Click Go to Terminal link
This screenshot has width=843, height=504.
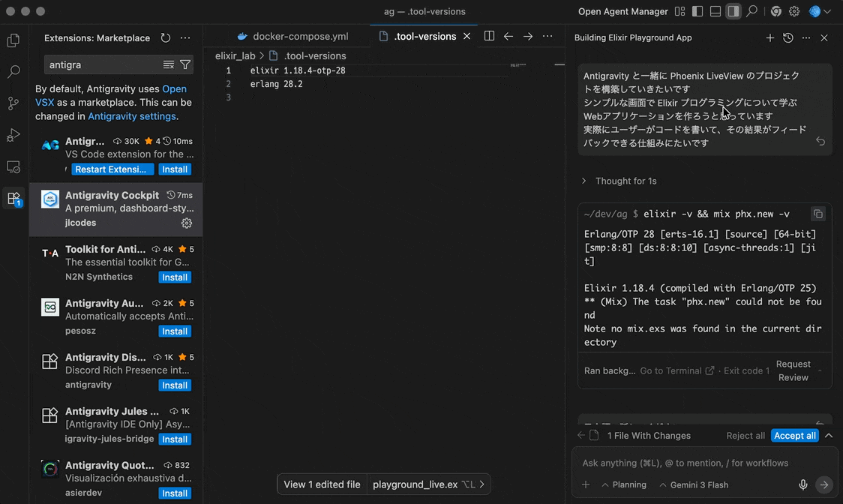click(x=676, y=370)
